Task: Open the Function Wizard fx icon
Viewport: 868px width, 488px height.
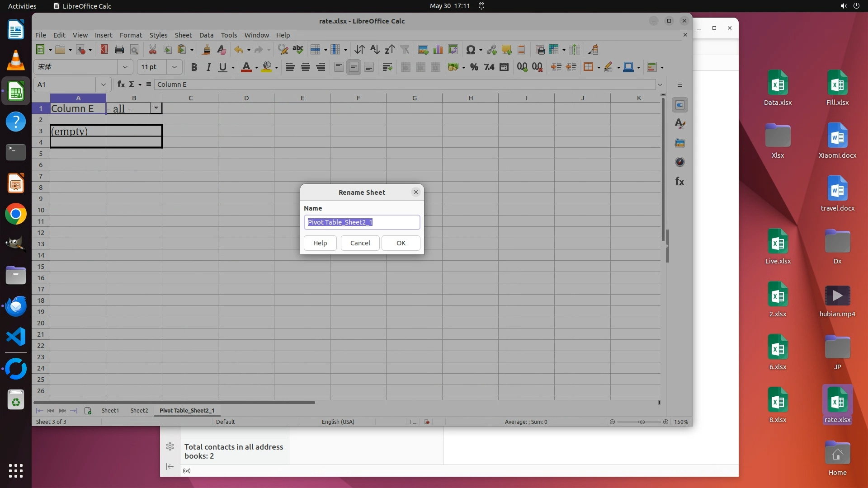Action: coord(121,84)
